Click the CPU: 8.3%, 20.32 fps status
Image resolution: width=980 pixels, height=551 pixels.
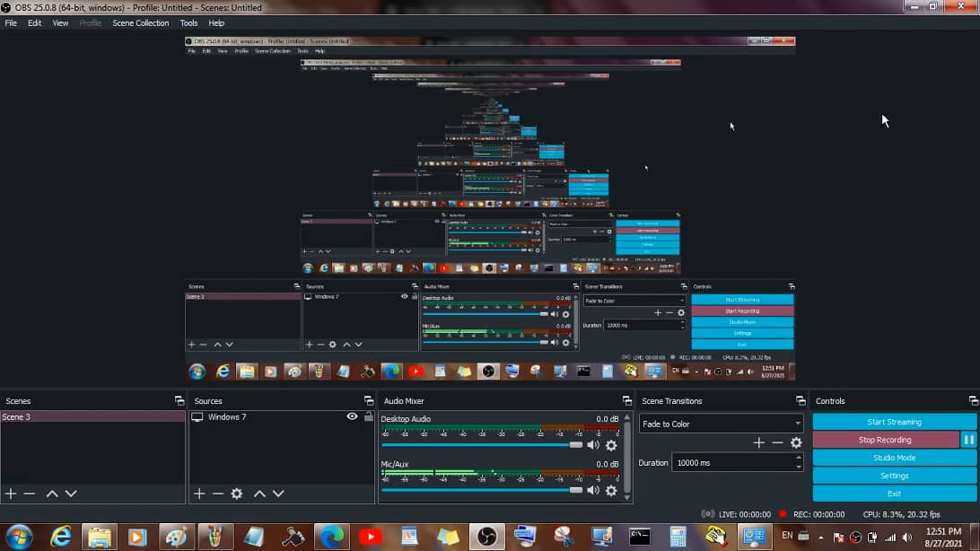[x=901, y=515]
